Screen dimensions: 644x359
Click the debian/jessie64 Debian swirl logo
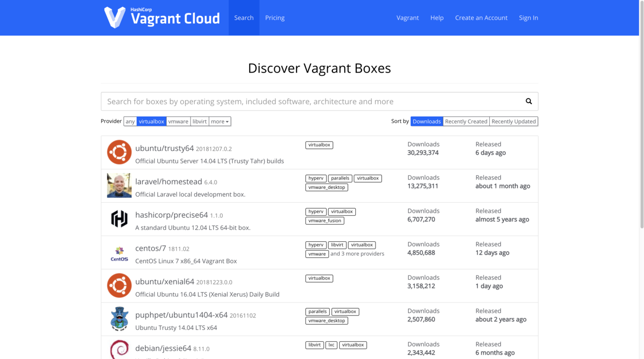119,349
